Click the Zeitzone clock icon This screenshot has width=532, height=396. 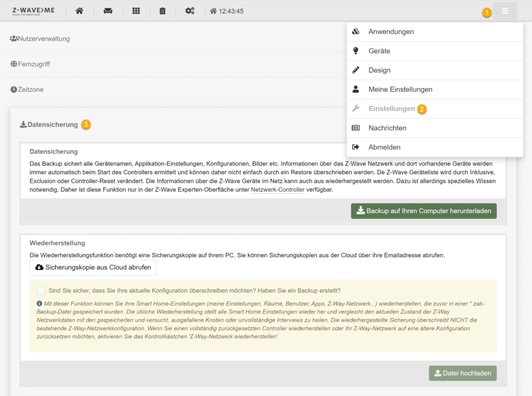pos(14,89)
